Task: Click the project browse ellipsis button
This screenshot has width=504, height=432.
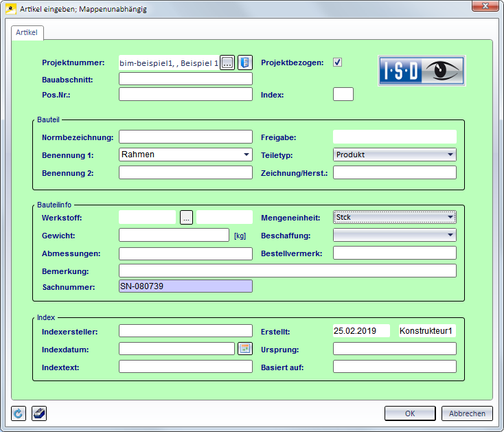Action: pyautogui.click(x=227, y=63)
